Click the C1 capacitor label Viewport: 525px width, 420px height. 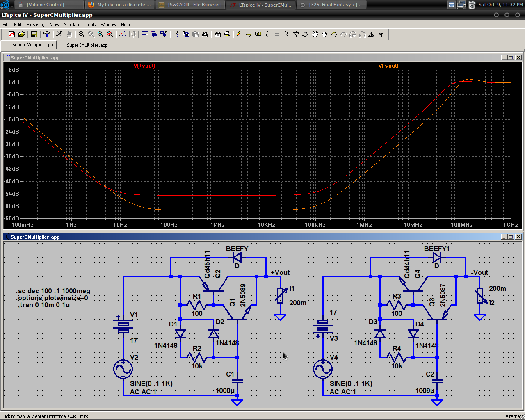[x=230, y=374]
